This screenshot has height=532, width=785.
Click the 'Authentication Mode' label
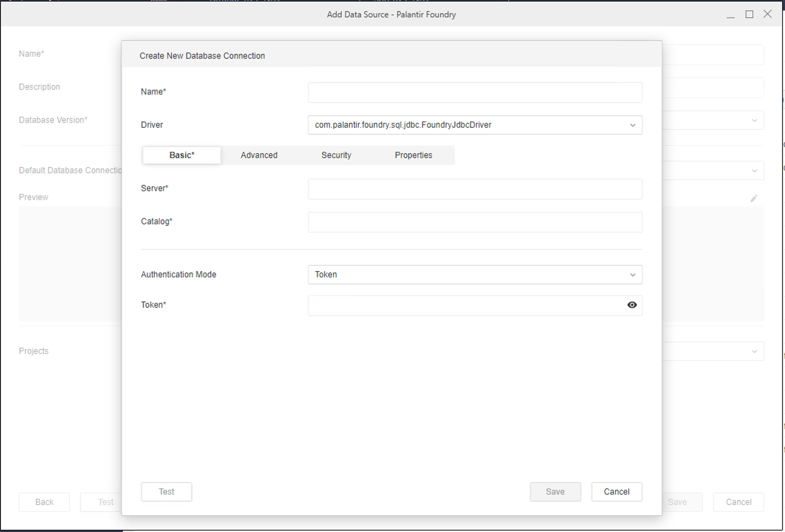(x=179, y=275)
